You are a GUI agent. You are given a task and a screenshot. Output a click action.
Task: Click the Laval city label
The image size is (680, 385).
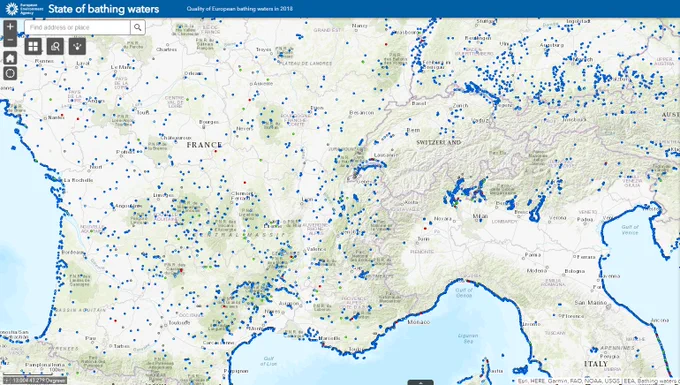point(82,63)
